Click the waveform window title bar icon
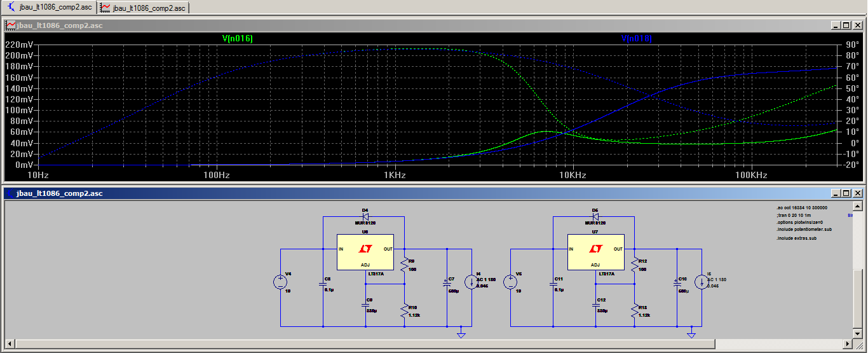The width and height of the screenshot is (868, 353). point(11,25)
